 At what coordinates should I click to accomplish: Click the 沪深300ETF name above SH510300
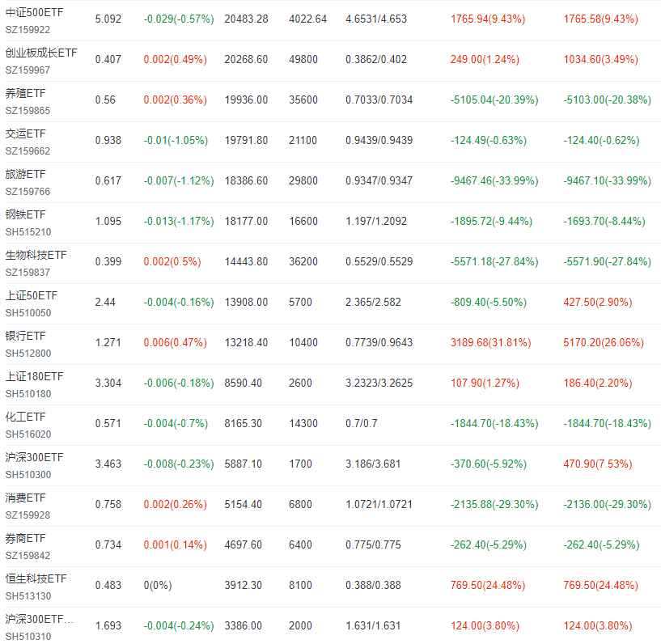[x=34, y=458]
